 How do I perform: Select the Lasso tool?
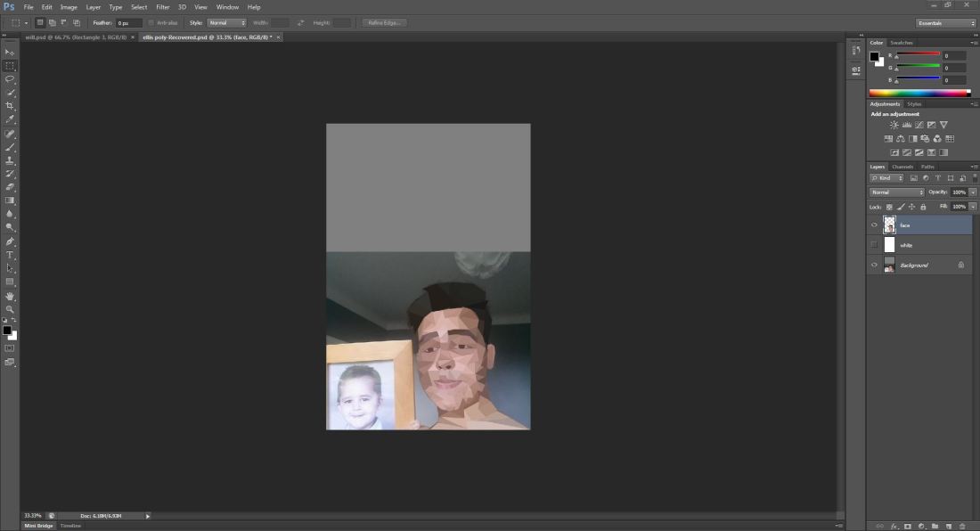10,78
